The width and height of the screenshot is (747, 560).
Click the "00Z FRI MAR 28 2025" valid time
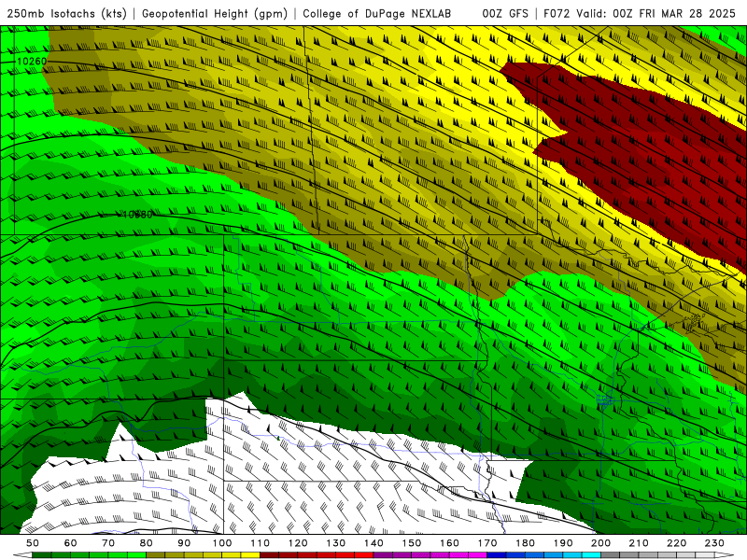(674, 13)
